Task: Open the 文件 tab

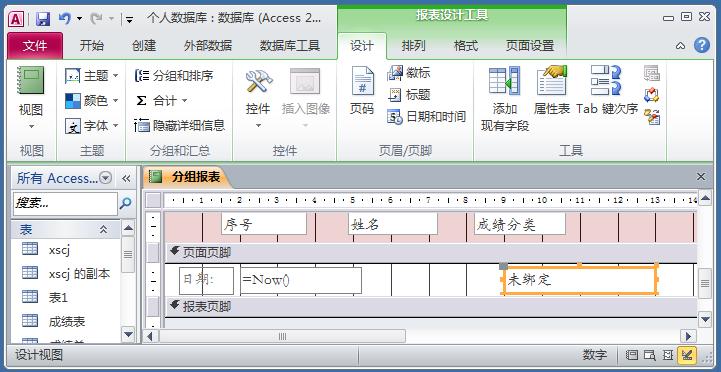Action: click(x=35, y=46)
